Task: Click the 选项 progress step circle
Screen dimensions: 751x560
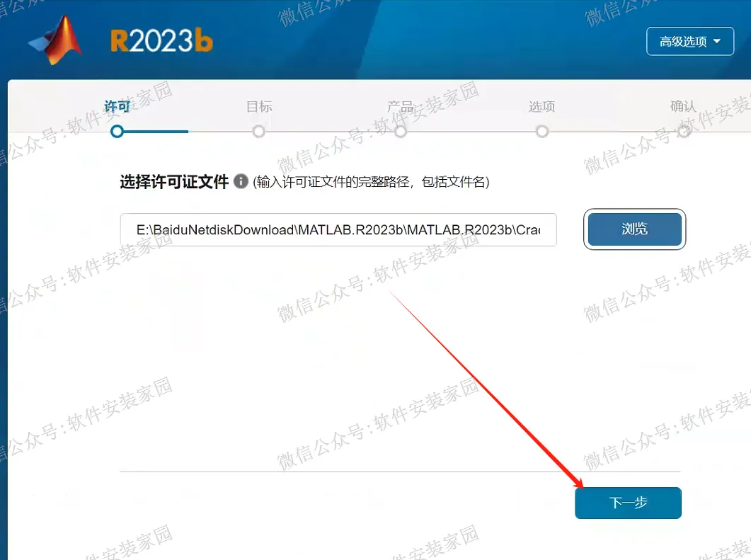Action: (542, 131)
